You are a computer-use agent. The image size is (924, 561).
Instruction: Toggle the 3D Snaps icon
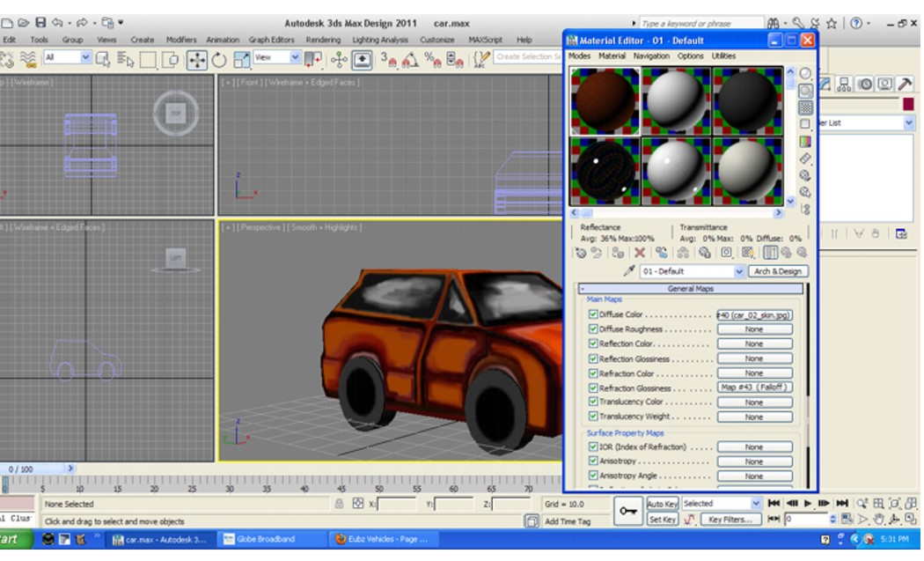pyautogui.click(x=388, y=60)
